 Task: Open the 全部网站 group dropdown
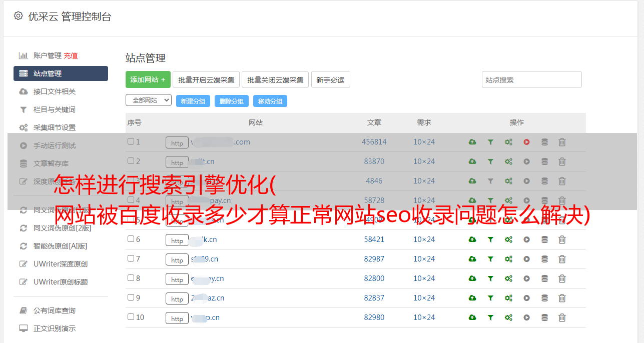tap(148, 100)
